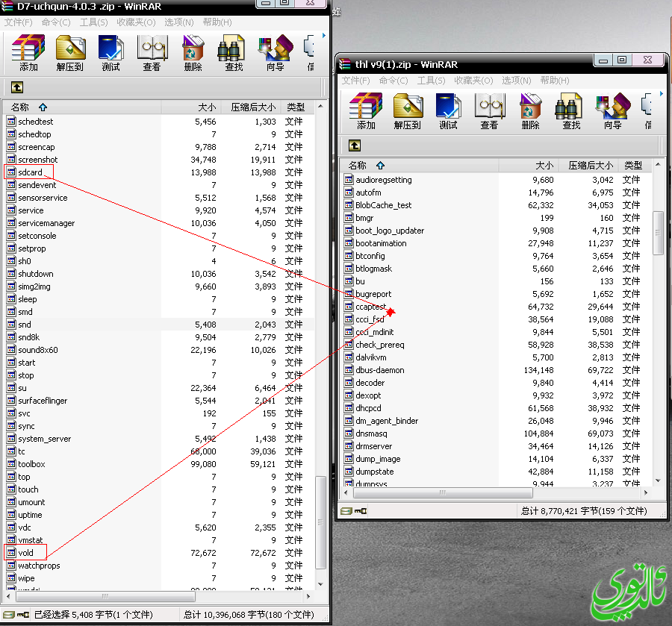
Task: Open 帮助(H) menu in thl v9(1) window
Action: pos(554,81)
